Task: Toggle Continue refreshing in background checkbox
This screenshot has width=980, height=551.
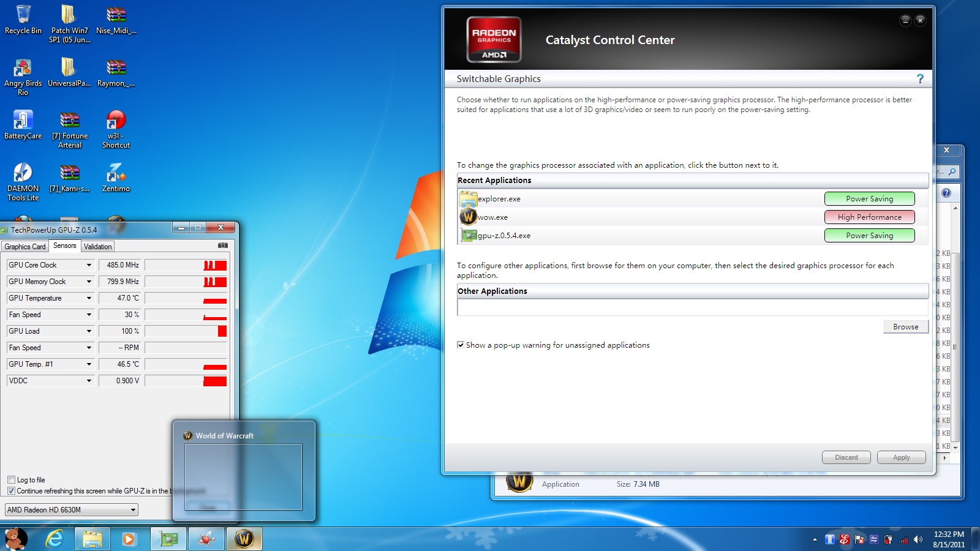Action: (11, 490)
